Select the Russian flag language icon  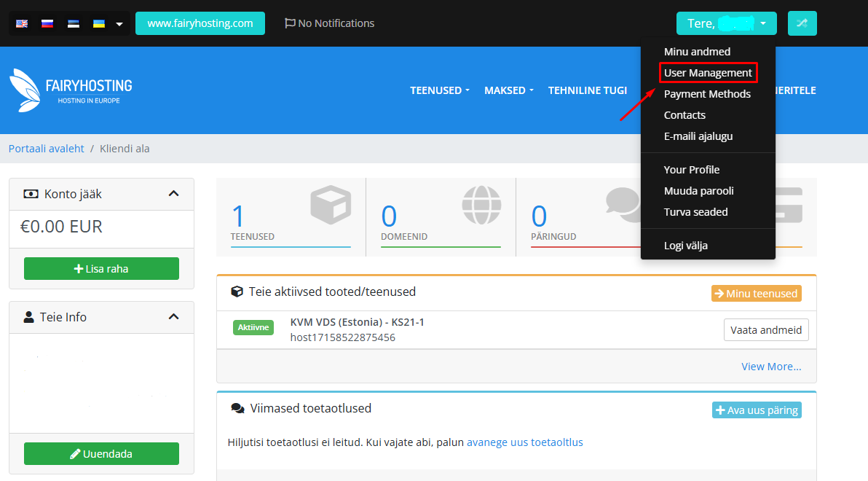click(47, 23)
